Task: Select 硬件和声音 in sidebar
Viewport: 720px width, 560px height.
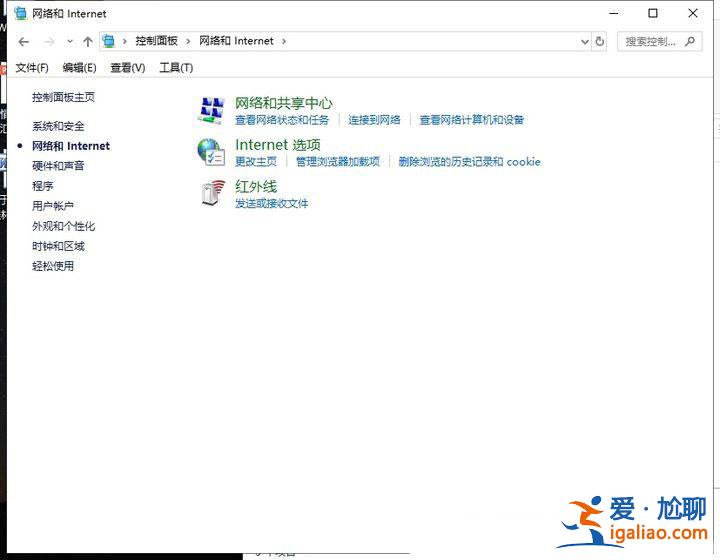Action: (58, 166)
